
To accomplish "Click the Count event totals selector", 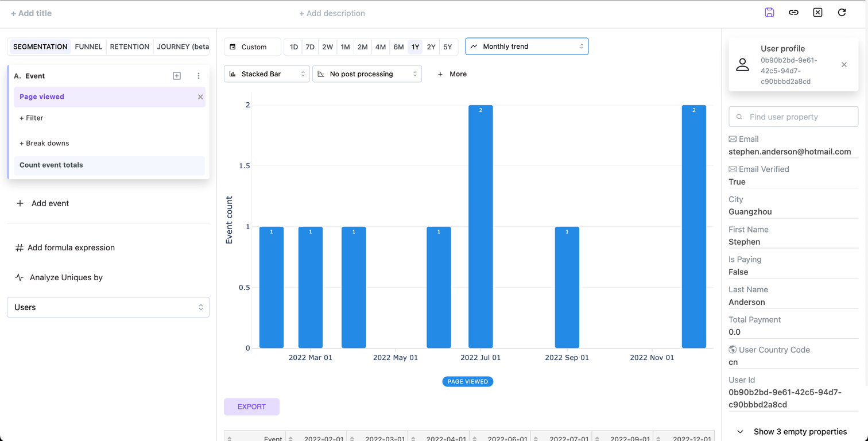I will coord(109,165).
